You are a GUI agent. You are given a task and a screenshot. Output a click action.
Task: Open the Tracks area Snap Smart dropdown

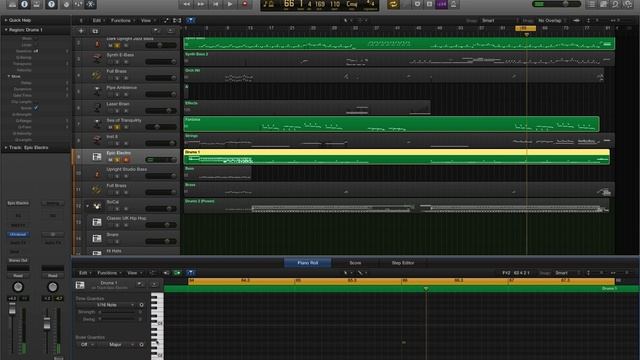[x=497, y=20]
